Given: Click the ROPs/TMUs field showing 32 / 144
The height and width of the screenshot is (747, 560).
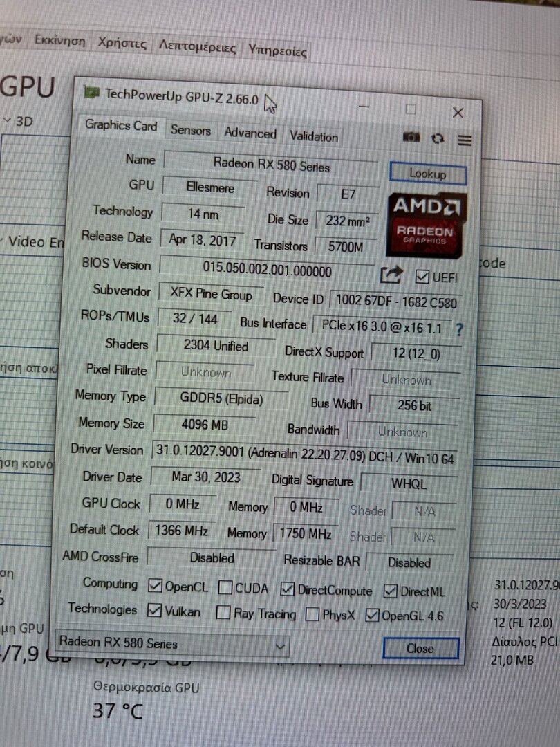Looking at the screenshot, I should point(195,318).
